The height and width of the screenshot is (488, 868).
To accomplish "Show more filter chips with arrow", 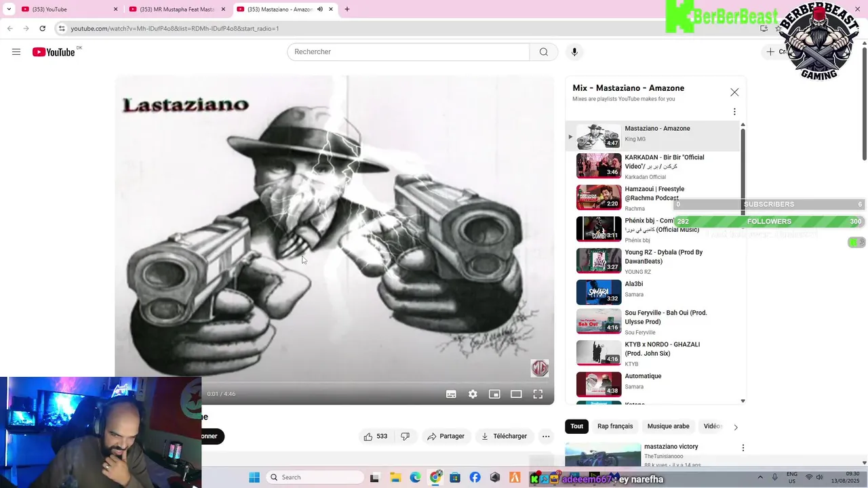I will (x=736, y=427).
